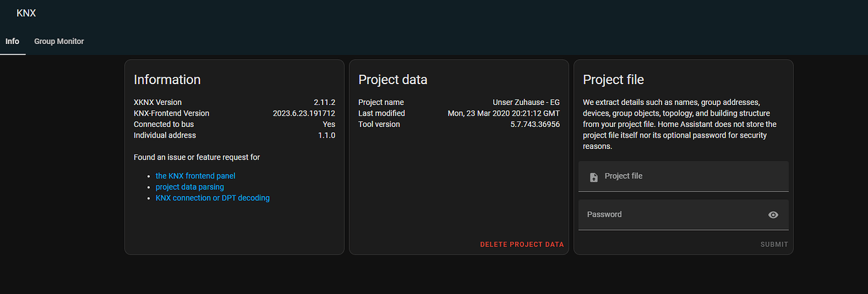Follow the project data parsing link
This screenshot has width=868, height=294.
click(190, 187)
